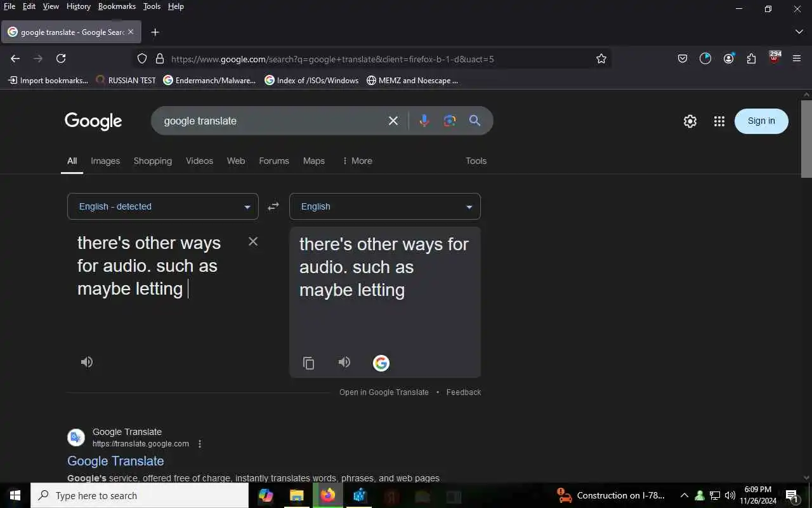Open the Edit menu
The width and height of the screenshot is (812, 508).
click(x=29, y=6)
